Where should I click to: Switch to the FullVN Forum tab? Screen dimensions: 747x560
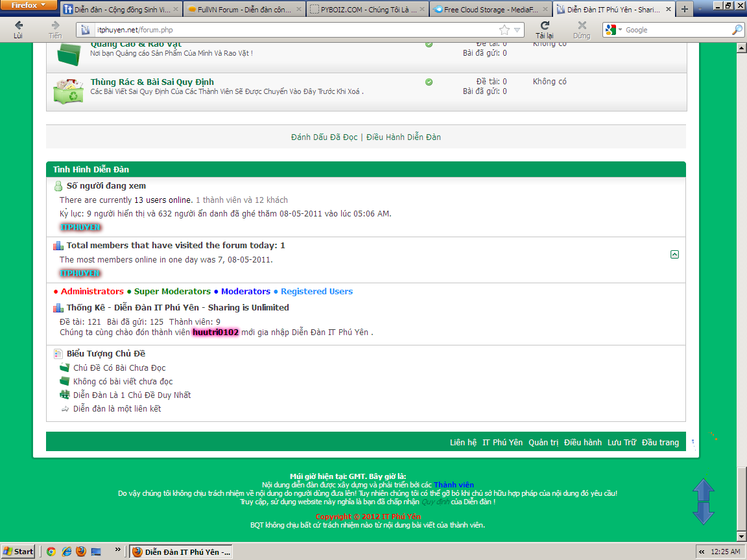(x=239, y=10)
